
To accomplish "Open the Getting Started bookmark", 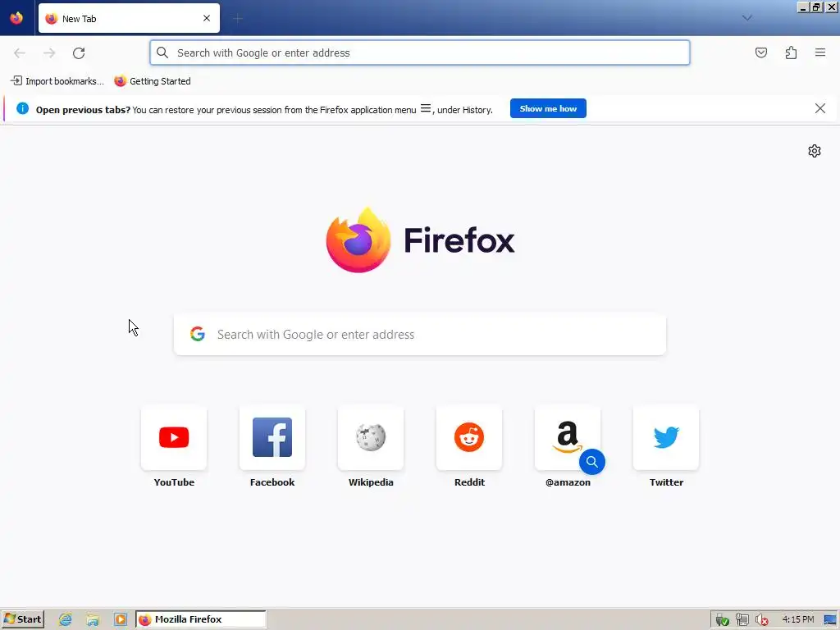I will coord(153,81).
